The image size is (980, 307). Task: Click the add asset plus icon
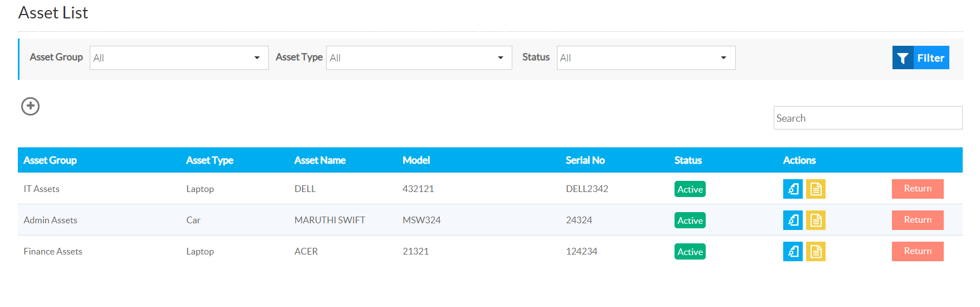point(31,106)
